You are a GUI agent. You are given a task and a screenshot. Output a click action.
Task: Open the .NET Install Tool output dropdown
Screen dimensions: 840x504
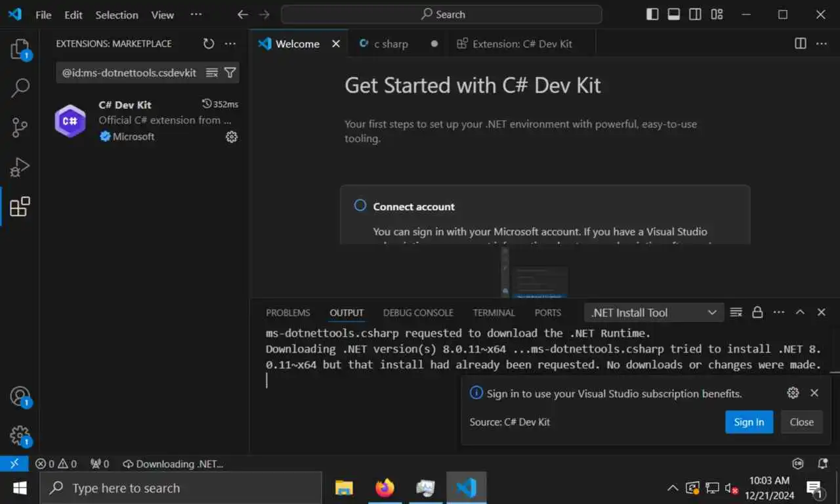[x=654, y=313]
